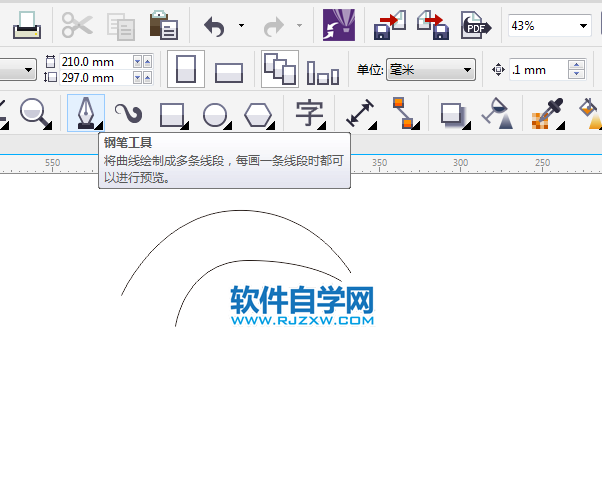Click the Text tool (字)
Image resolution: width=602 pixels, height=487 pixels.
tap(309, 113)
